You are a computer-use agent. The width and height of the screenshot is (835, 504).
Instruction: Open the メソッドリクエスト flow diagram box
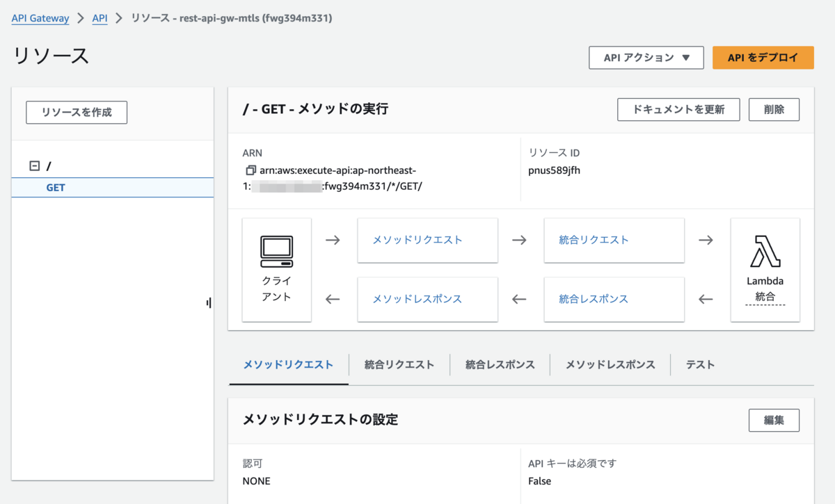428,240
